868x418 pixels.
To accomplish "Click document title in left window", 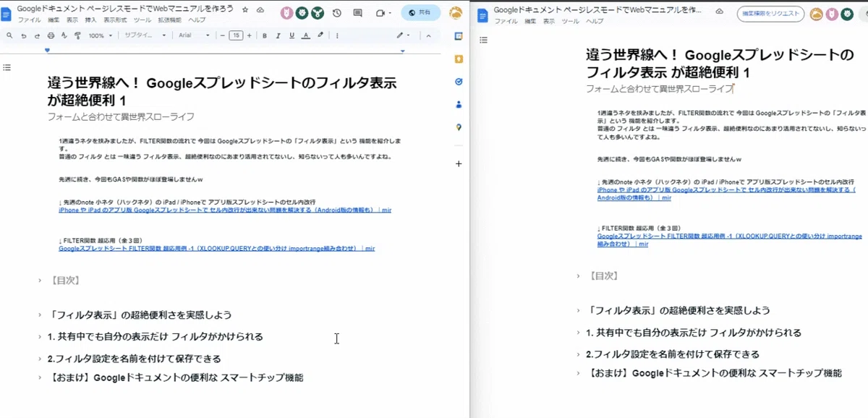I will [125, 9].
